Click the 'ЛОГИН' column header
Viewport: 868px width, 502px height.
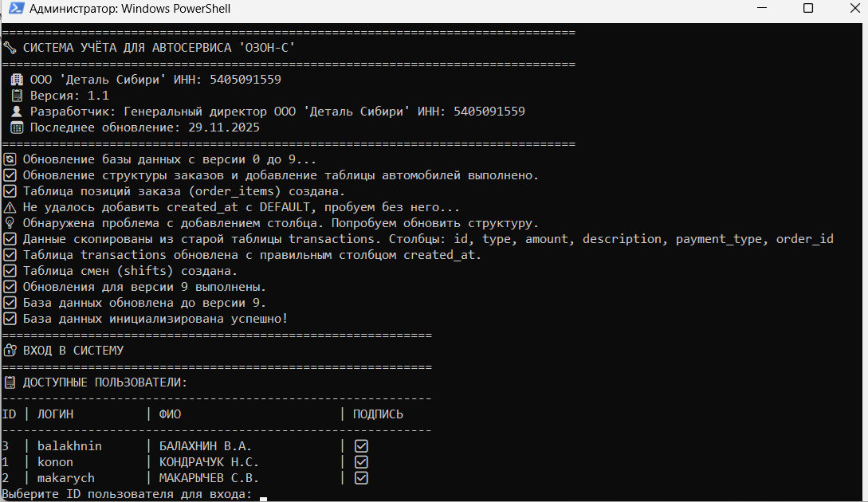coord(55,414)
